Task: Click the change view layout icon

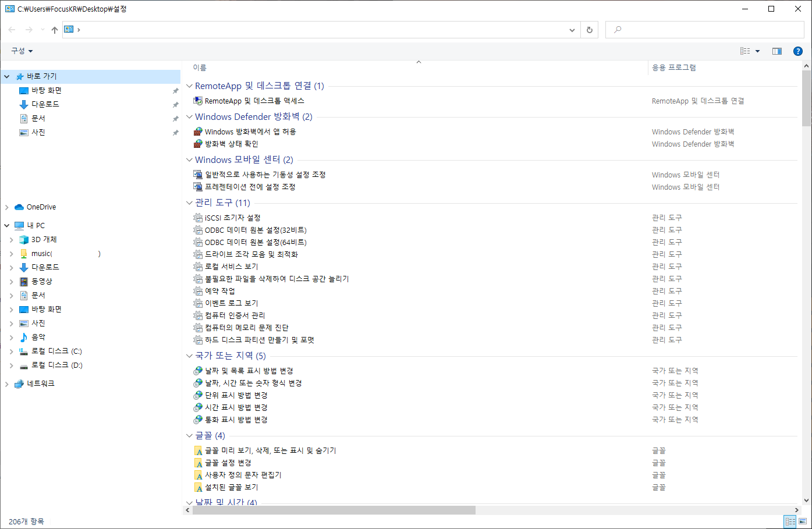Action: 745,51
